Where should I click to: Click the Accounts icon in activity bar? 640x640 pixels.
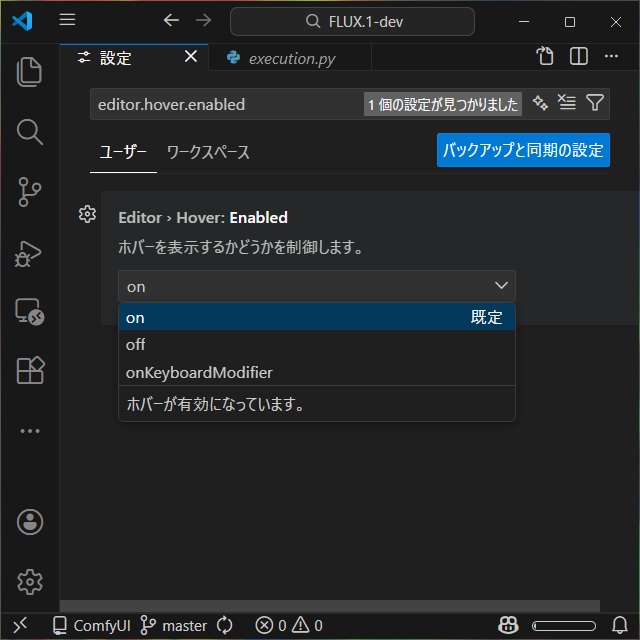coord(30,521)
